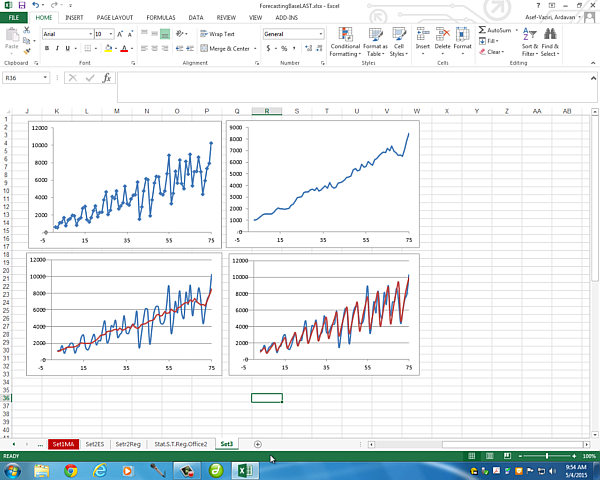Increase font size with the larger A icon

click(120, 34)
